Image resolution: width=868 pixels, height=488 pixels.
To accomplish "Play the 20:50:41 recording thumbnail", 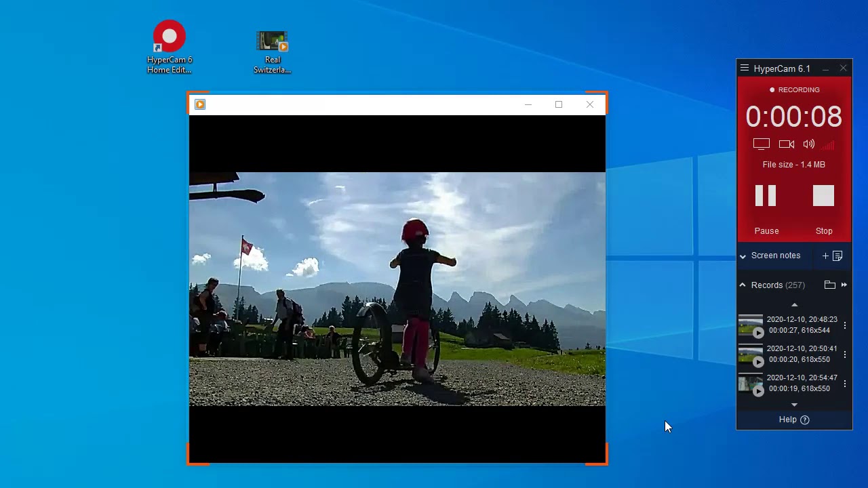I will (751, 354).
